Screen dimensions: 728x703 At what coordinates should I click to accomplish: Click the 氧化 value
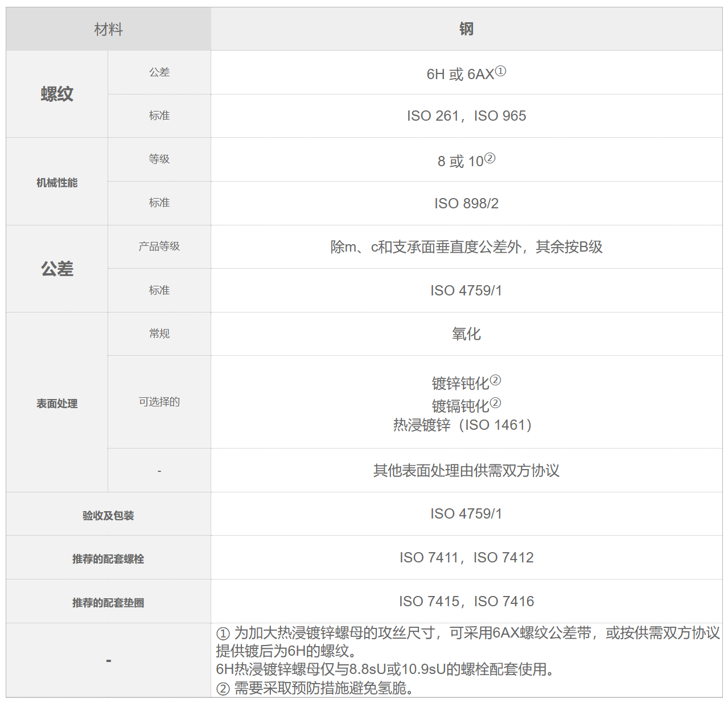click(x=466, y=334)
